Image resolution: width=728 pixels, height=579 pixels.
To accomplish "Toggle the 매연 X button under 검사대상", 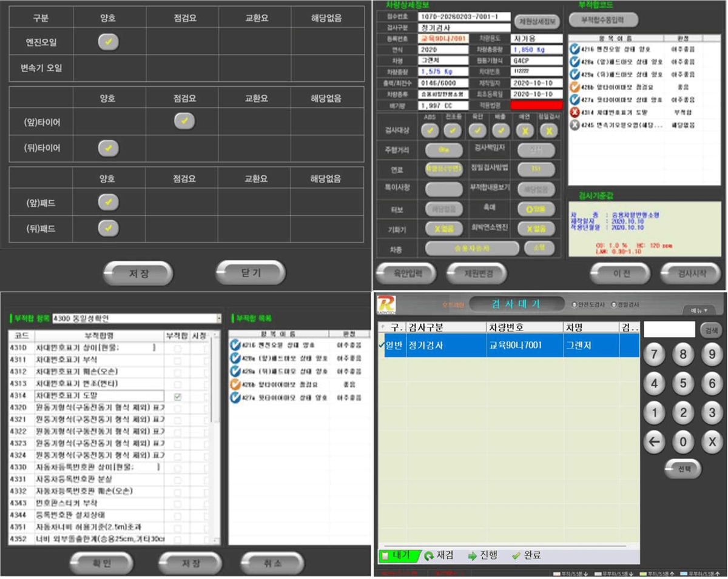I will (524, 130).
